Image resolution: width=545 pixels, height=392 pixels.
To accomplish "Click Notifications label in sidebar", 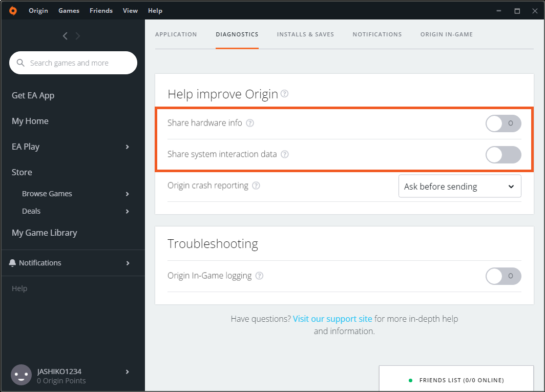I will pos(40,263).
